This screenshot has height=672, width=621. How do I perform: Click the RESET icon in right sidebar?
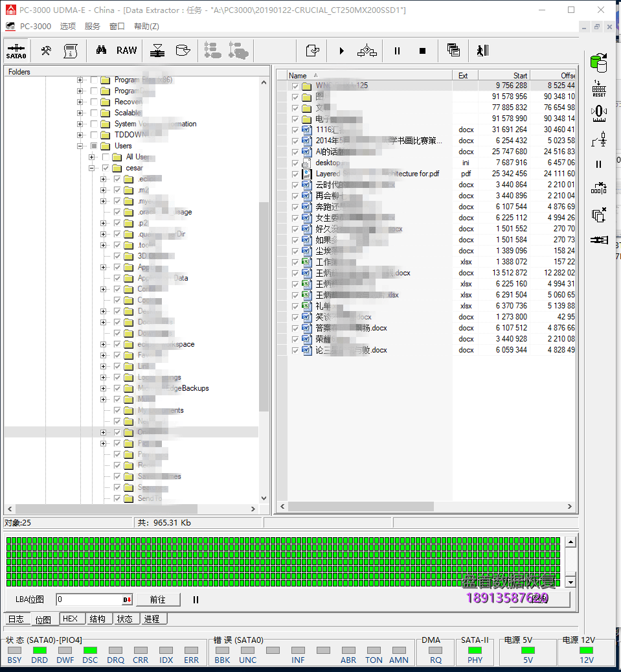599,89
